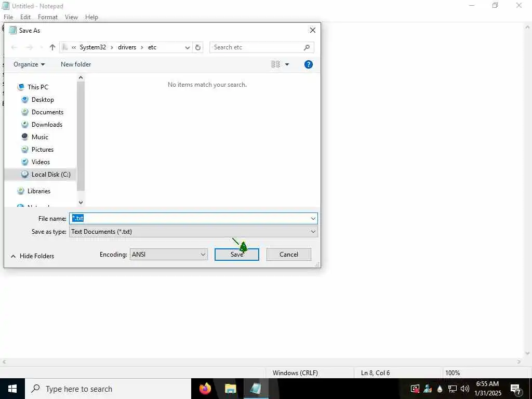The height and width of the screenshot is (399, 532).
Task: Click navigation pane scrollbar up arrow
Action: [x=81, y=78]
